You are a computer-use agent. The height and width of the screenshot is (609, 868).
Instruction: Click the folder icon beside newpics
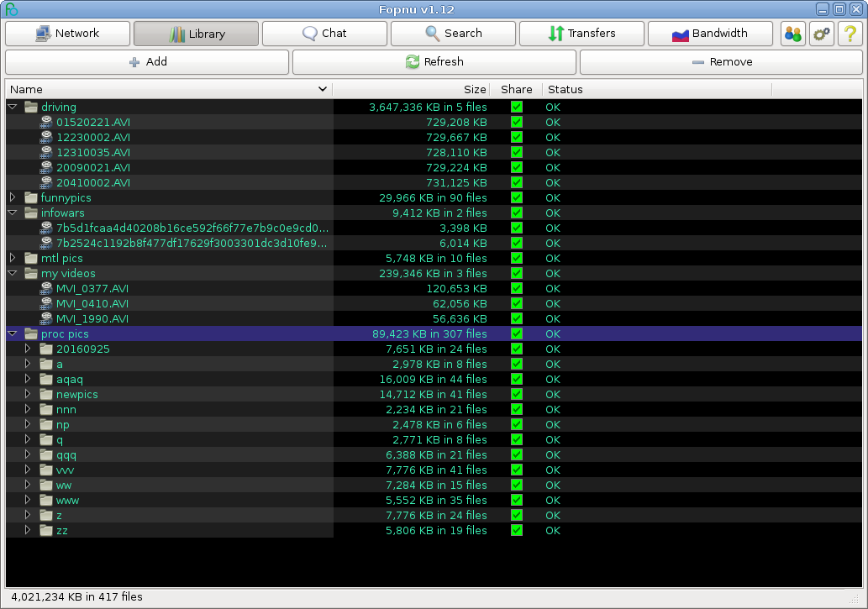47,395
